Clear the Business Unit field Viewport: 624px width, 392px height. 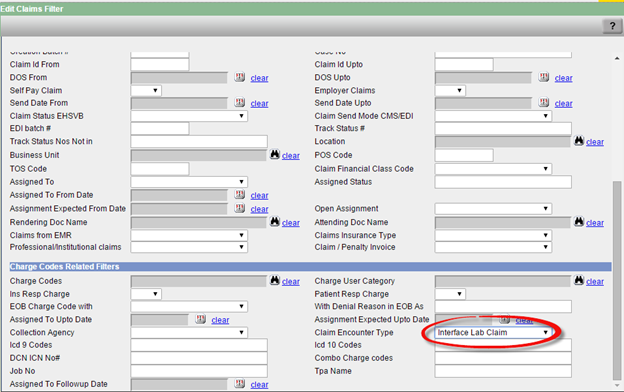point(291,156)
